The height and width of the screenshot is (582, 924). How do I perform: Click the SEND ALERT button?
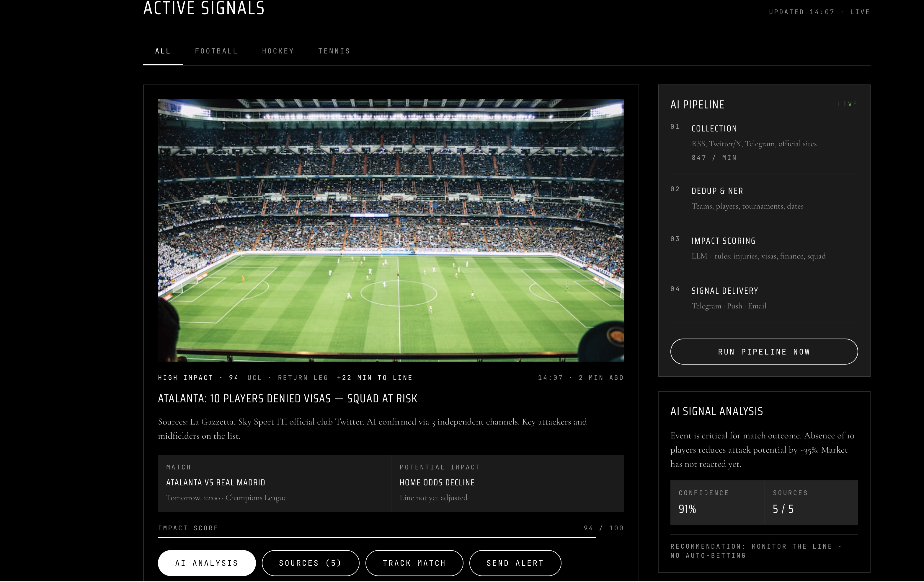(515, 563)
